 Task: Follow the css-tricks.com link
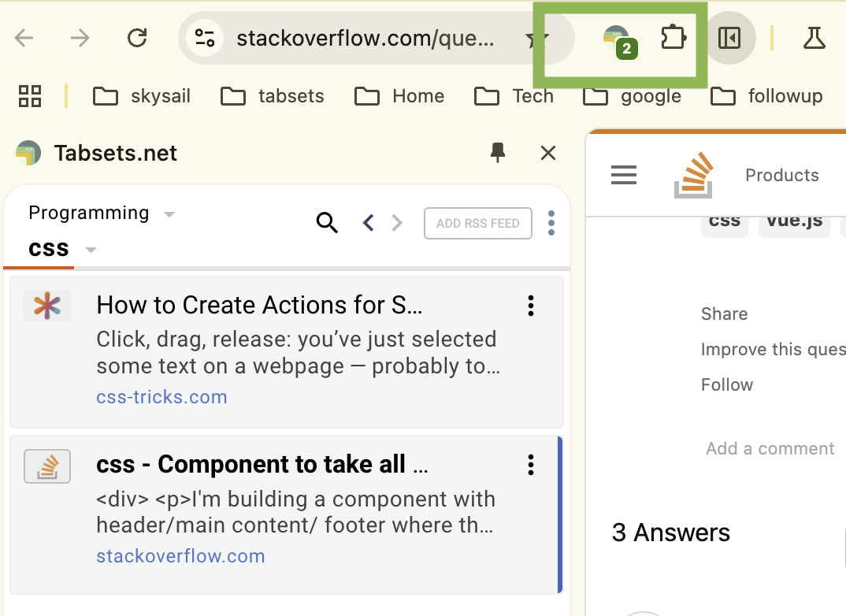pyautogui.click(x=161, y=397)
